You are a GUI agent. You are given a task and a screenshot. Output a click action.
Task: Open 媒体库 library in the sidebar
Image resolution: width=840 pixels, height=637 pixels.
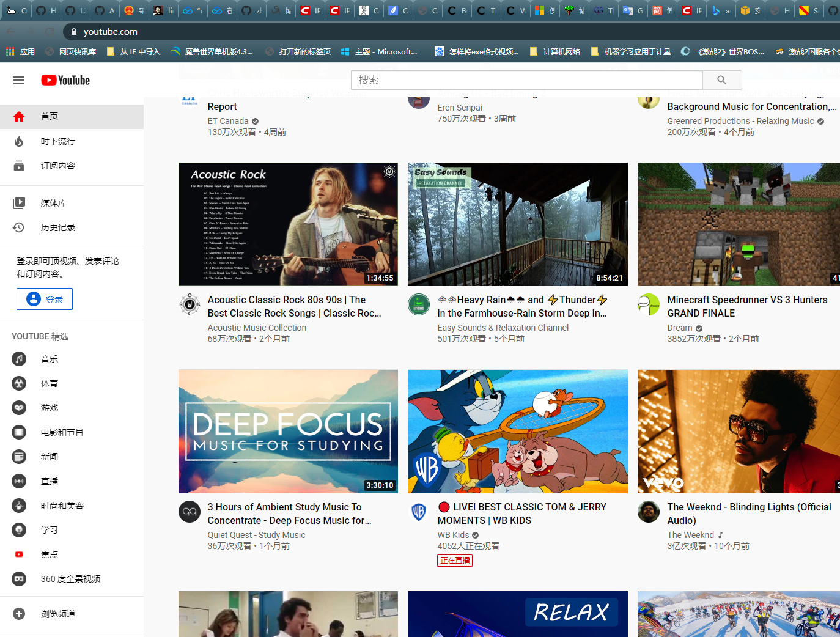point(72,203)
